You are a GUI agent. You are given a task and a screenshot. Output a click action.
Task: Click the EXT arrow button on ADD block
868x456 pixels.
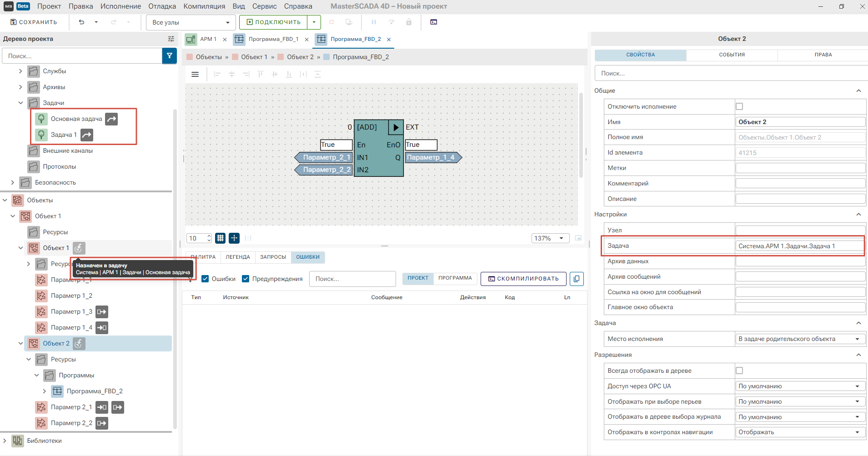pyautogui.click(x=396, y=127)
